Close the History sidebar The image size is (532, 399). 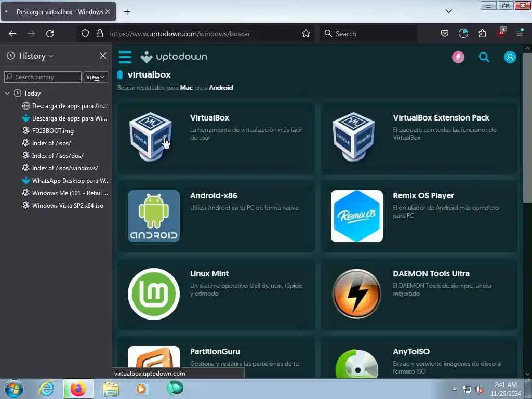[x=103, y=56]
